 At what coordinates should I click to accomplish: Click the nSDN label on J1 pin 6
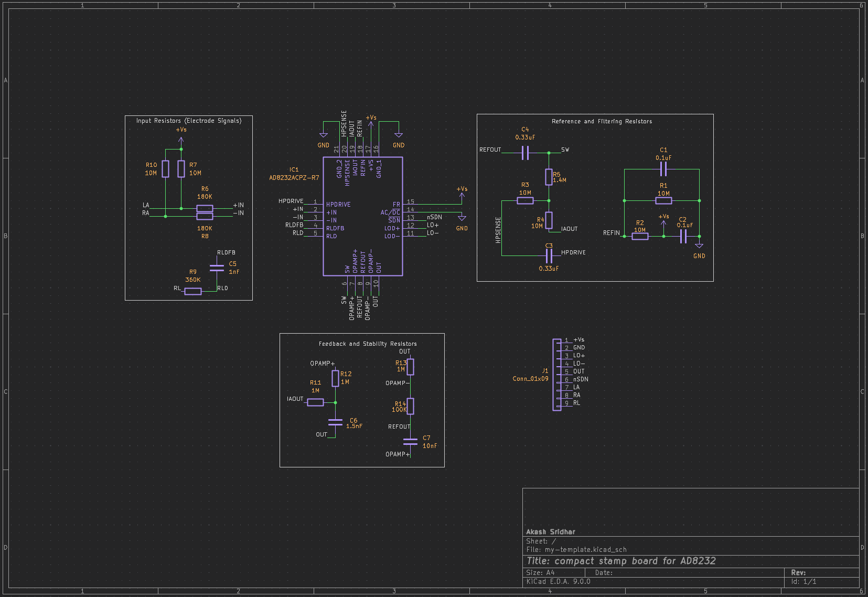[581, 379]
